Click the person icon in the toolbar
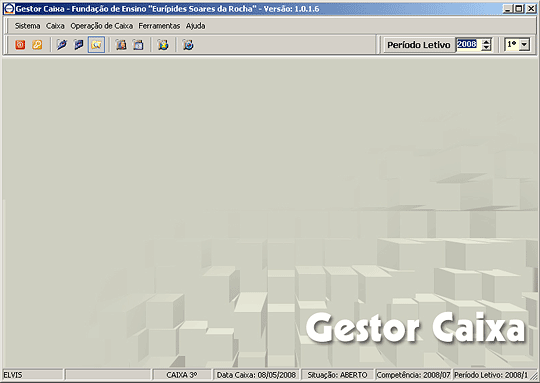Image resolution: width=540 pixels, height=383 pixels. click(x=121, y=45)
